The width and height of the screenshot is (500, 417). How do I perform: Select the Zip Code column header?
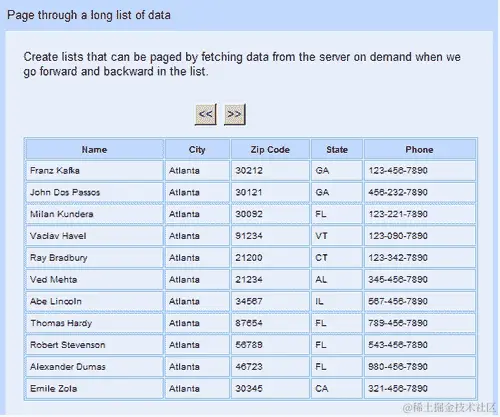pyautogui.click(x=270, y=149)
